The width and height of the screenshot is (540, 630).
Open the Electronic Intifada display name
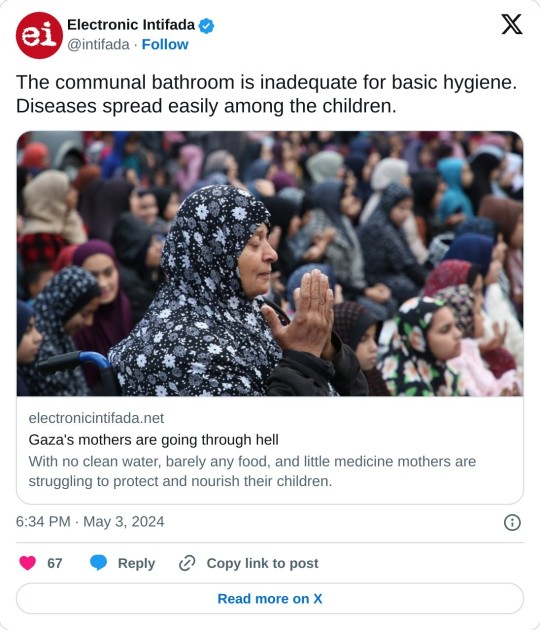(x=131, y=25)
